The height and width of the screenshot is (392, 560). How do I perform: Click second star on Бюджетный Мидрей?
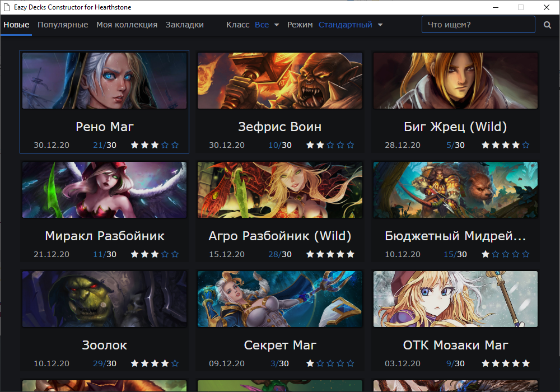tap(496, 254)
